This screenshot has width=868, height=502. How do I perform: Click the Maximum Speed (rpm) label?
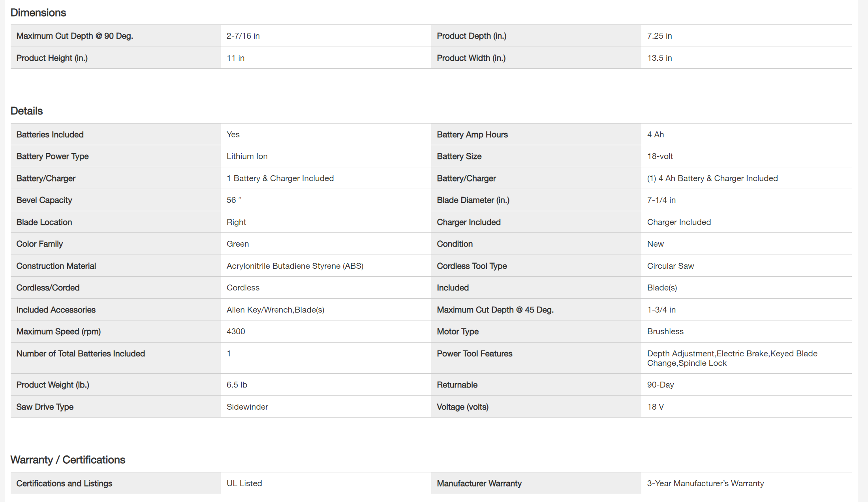[58, 332]
